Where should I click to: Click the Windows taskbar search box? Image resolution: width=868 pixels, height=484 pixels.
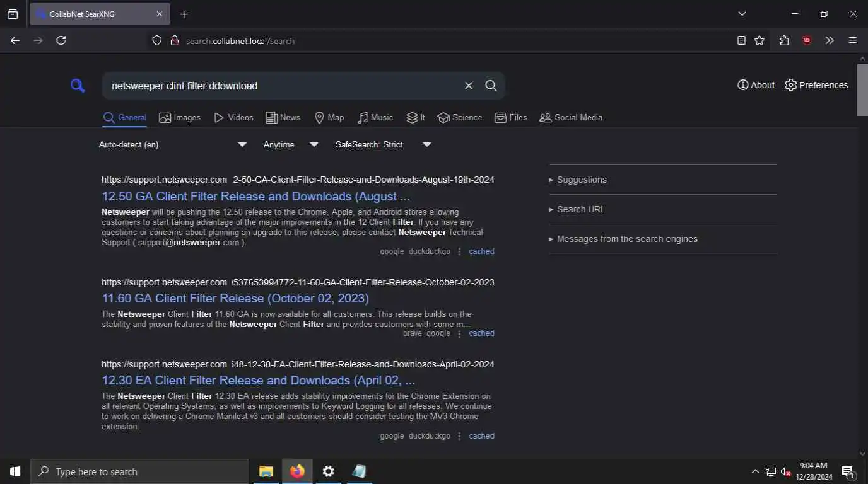[x=139, y=471]
